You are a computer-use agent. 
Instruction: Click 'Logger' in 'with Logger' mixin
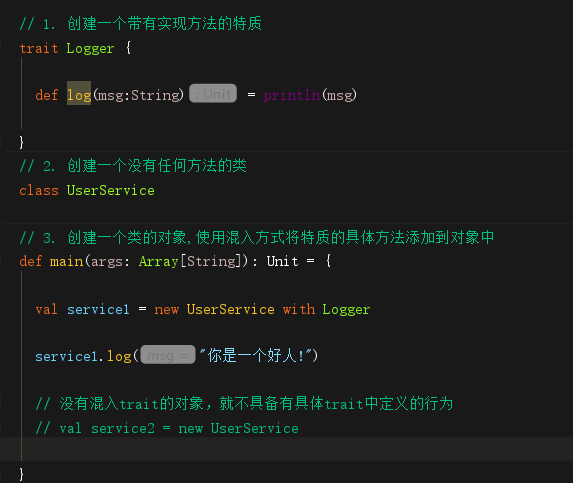[x=346, y=310]
